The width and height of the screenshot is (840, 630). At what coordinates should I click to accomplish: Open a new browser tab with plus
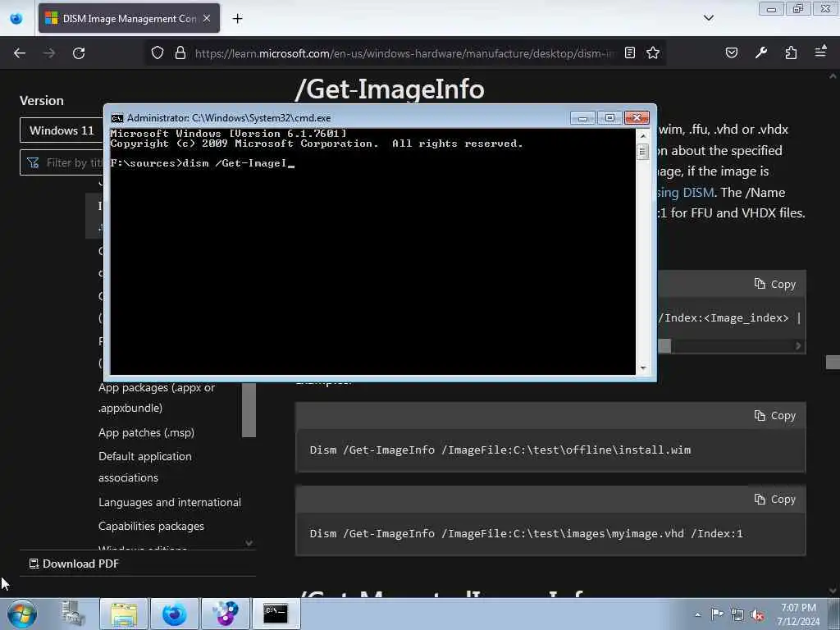[237, 19]
